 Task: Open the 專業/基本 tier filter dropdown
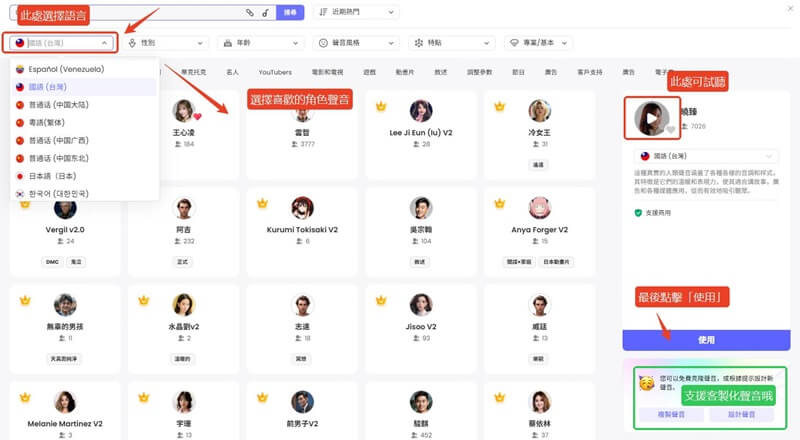point(538,43)
